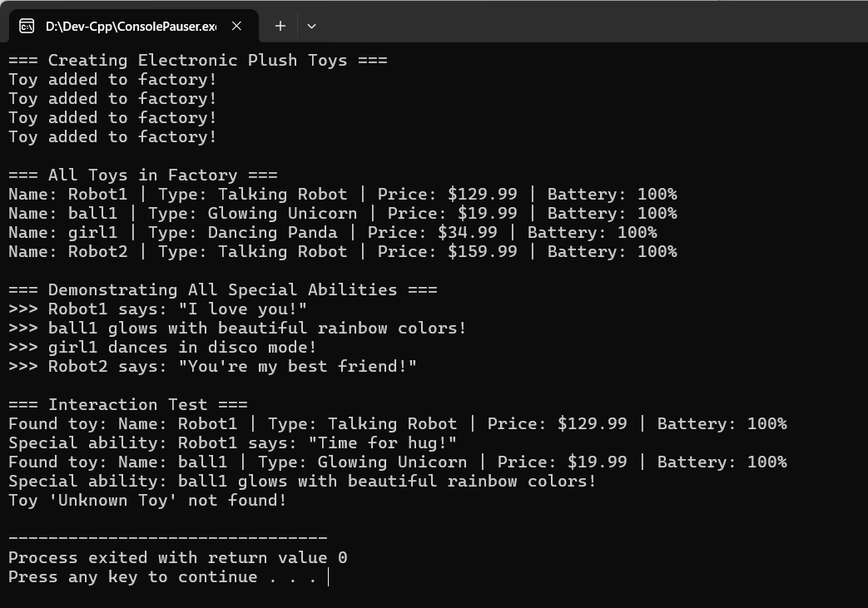Click the 'Interaction Test' heading
Image resolution: width=868 pixels, height=608 pixels.
(127, 404)
